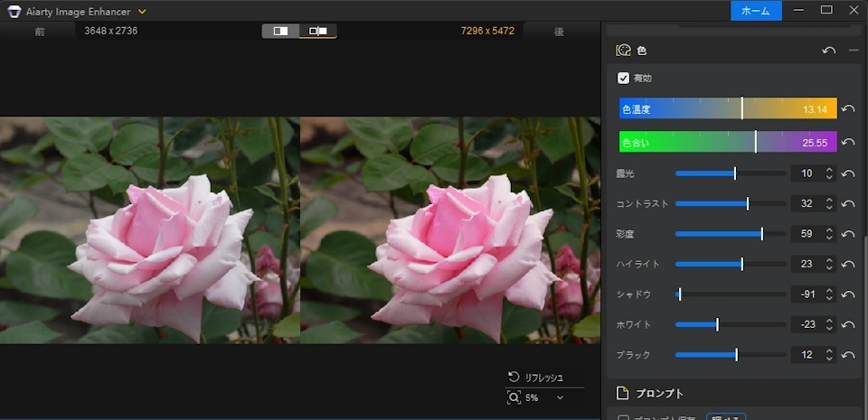Step the ハイライト value using its arrows
Image resolution: width=868 pixels, height=420 pixels.
(x=829, y=264)
